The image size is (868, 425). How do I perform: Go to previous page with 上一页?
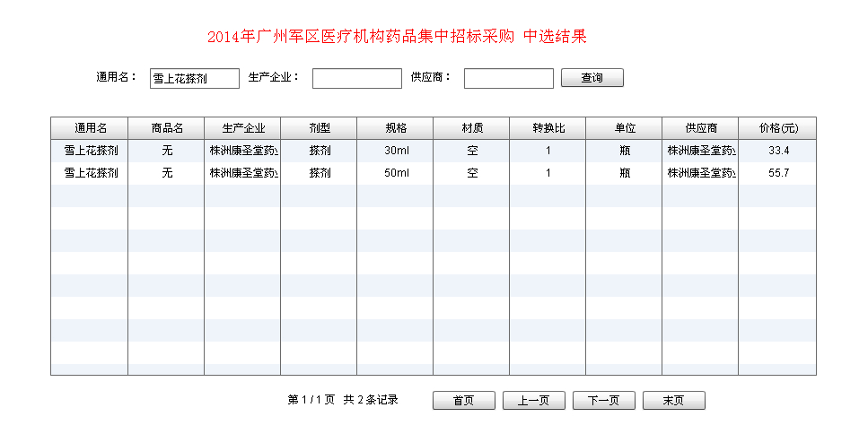(533, 401)
